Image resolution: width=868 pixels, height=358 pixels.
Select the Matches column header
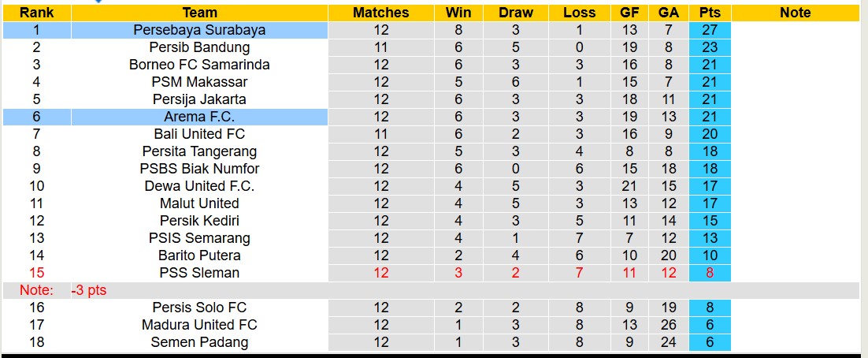[380, 13]
